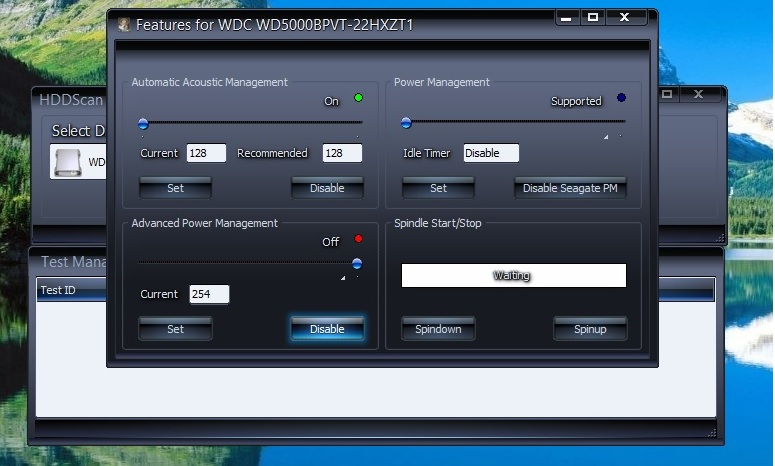Close the background HDDScan window
The image size is (775, 466).
point(699,94)
